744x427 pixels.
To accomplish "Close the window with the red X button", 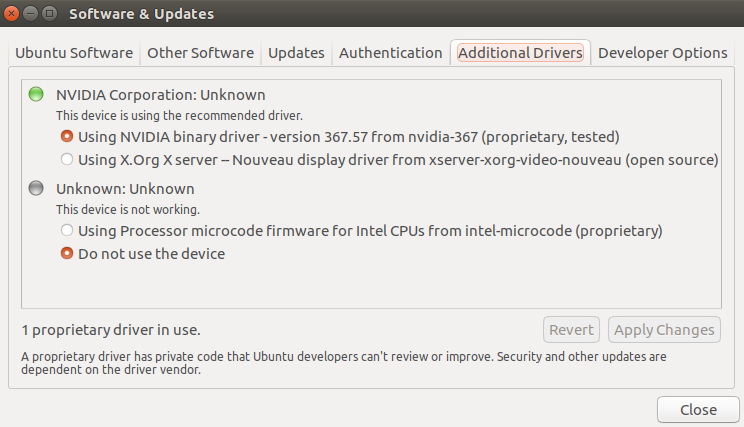I will click(x=11, y=13).
